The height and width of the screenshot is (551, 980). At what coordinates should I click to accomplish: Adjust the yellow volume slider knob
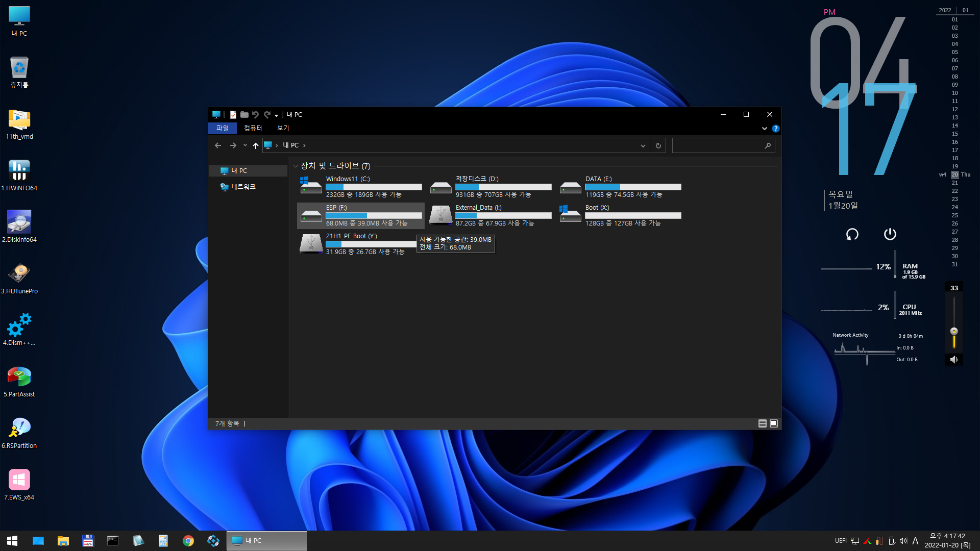pos(954,332)
